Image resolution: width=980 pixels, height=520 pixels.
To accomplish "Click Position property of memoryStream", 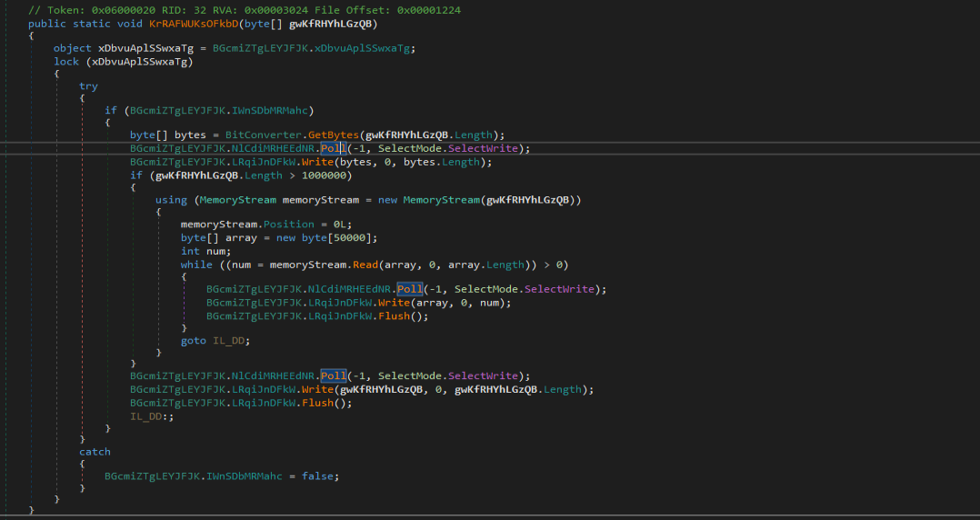I will coord(289,225).
